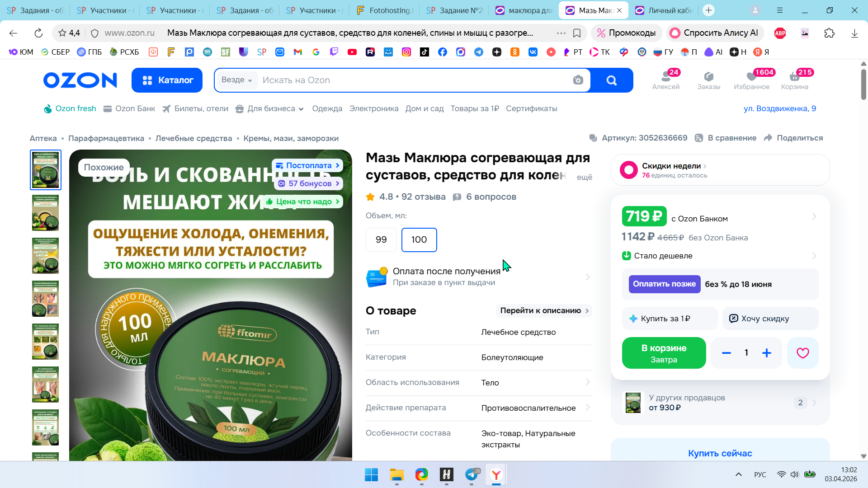This screenshot has width=868, height=488.
Task: Switch to the Личный кабинет browser tab
Action: point(665,10)
